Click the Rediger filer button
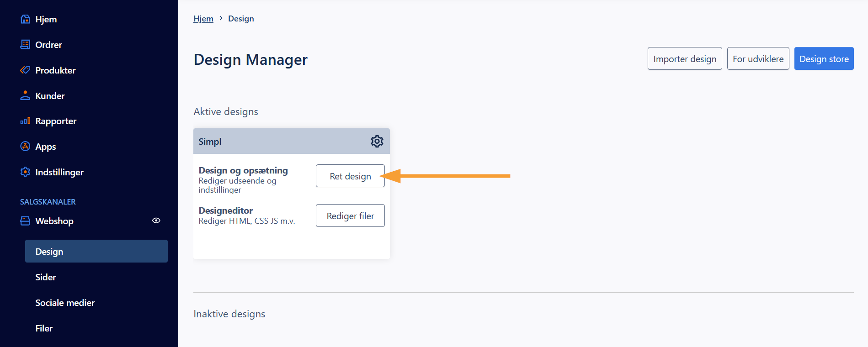This screenshot has height=347, width=868. (350, 216)
